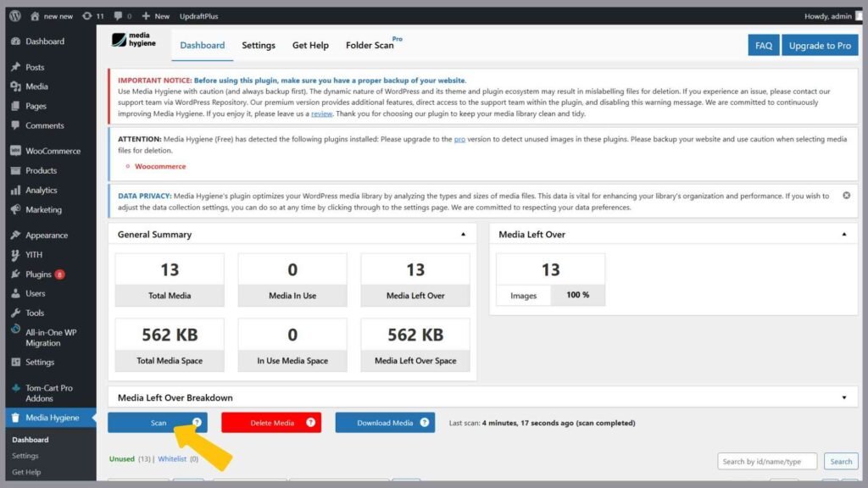Click the Download Media button
Viewport: 868px width, 488px height.
tap(385, 423)
